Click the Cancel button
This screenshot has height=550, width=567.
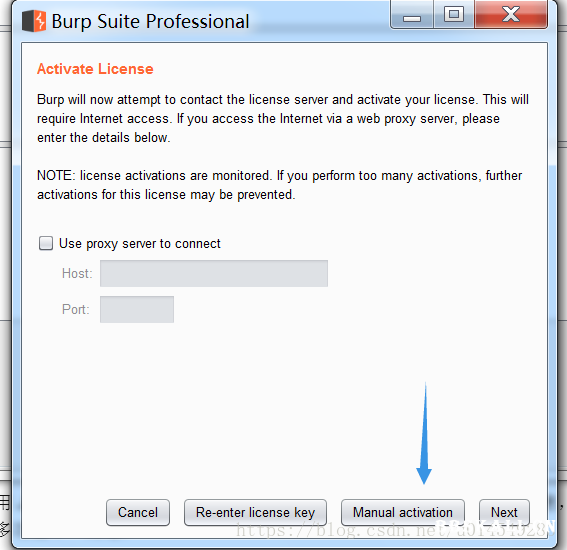[138, 512]
